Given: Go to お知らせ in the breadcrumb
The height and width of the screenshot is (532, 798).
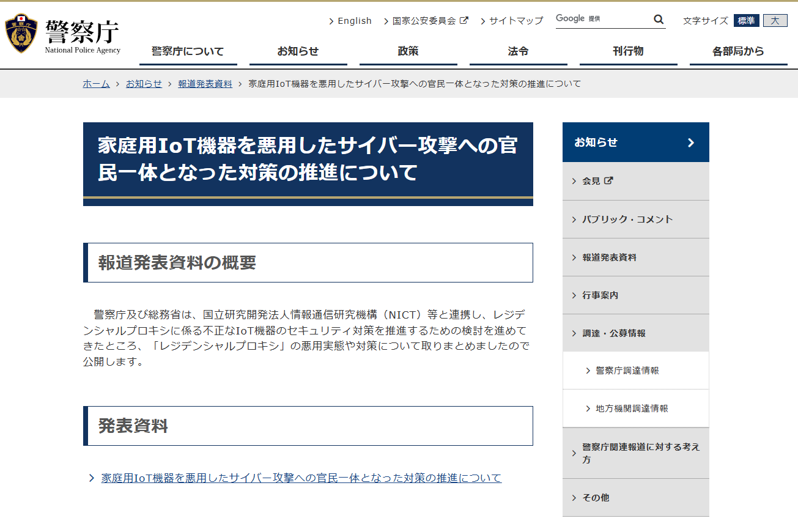Looking at the screenshot, I should (144, 84).
